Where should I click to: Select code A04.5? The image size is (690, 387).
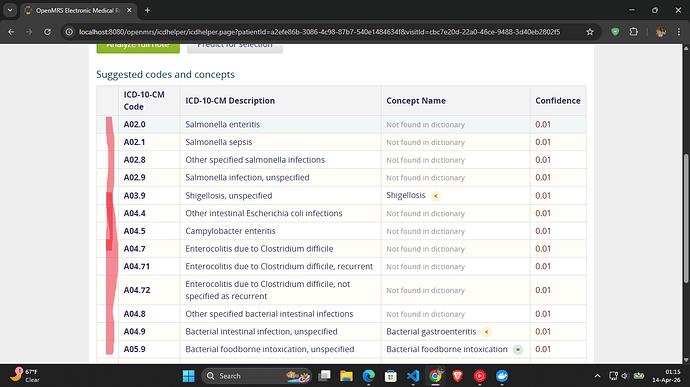pos(134,231)
